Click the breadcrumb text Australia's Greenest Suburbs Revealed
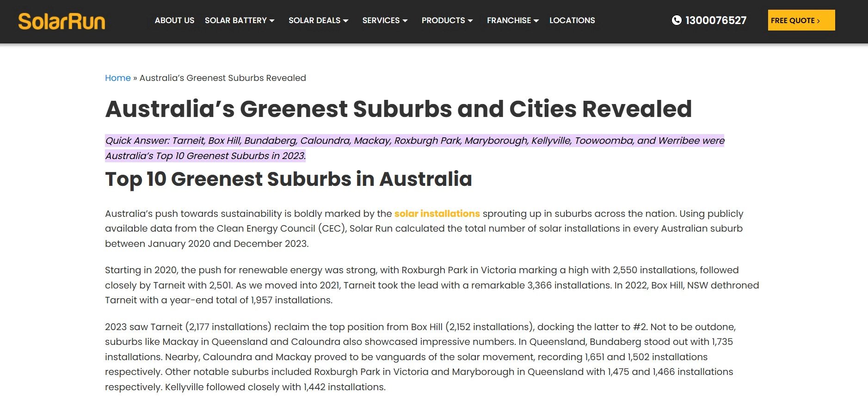The height and width of the screenshot is (399, 868). click(x=223, y=78)
